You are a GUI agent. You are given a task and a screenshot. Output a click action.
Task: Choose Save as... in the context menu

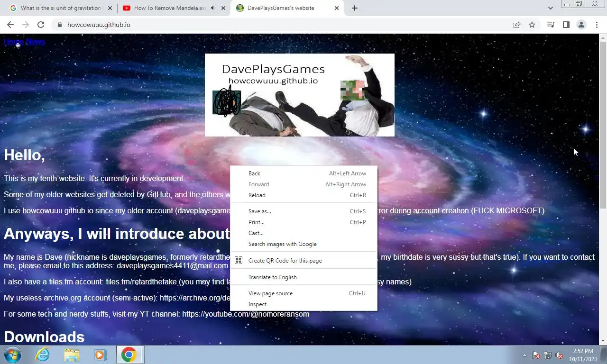[303, 211]
